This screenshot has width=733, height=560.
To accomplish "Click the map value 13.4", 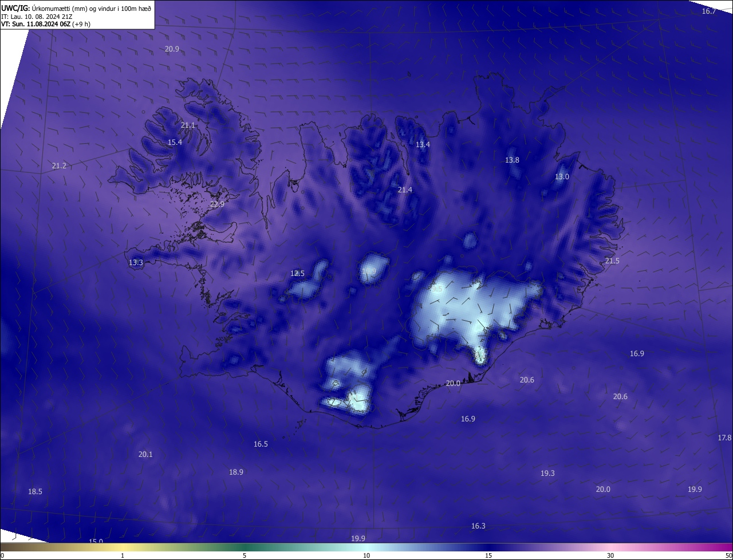I will click(x=423, y=145).
